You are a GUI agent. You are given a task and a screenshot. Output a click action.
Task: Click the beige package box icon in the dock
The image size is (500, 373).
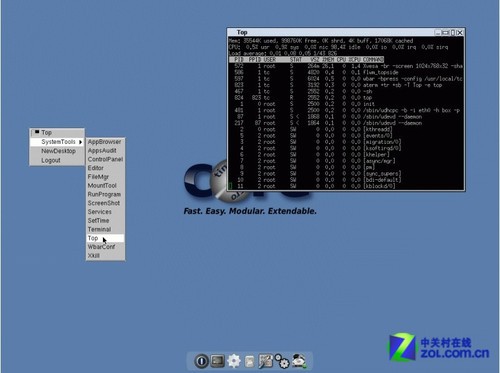pyautogui.click(x=249, y=362)
